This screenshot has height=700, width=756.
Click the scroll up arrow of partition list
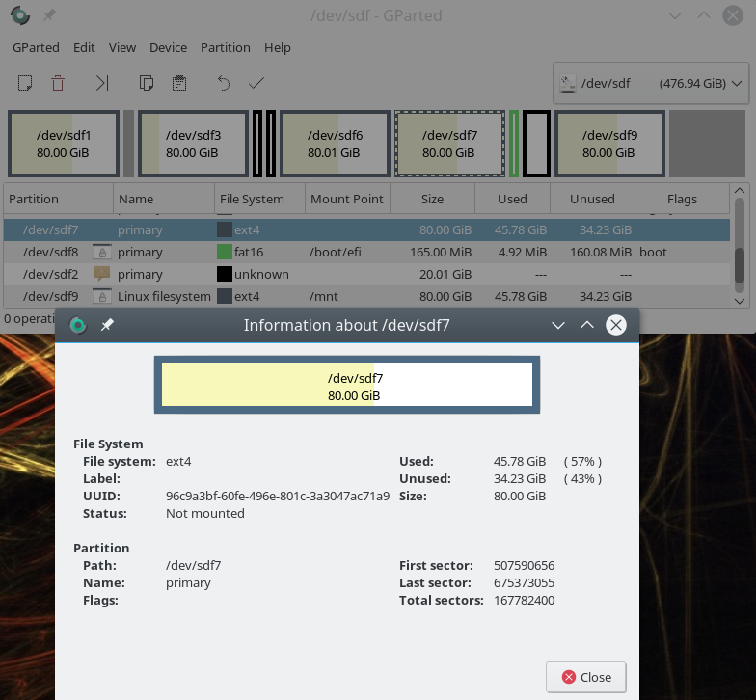click(x=739, y=191)
